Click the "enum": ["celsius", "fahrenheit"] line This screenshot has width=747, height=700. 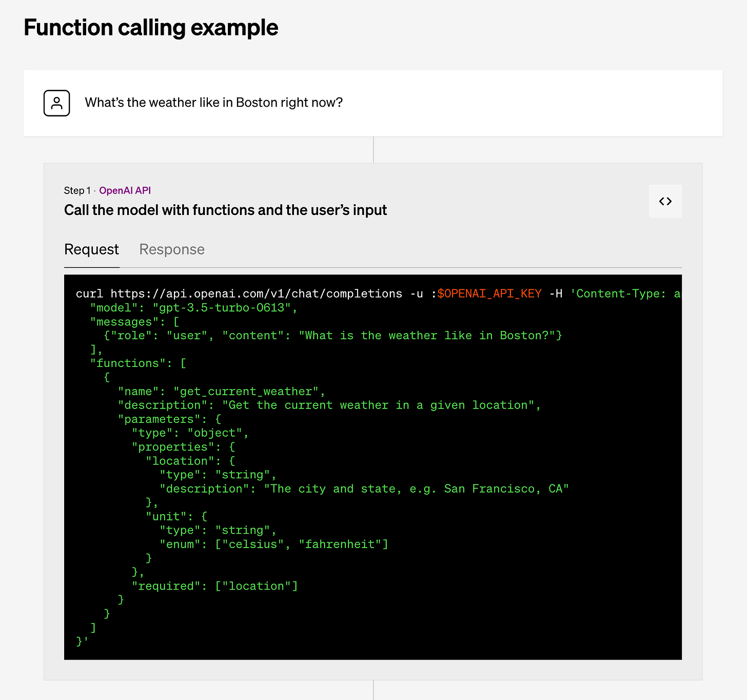click(x=274, y=544)
